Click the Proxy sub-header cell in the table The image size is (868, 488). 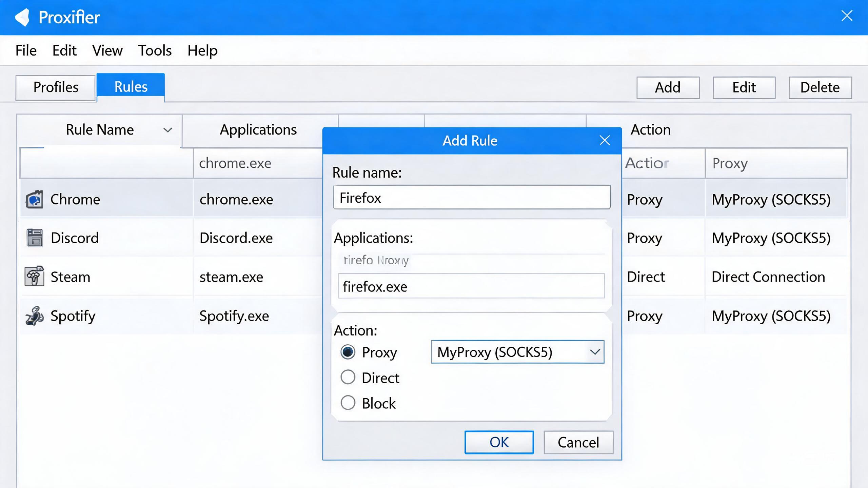(776, 163)
